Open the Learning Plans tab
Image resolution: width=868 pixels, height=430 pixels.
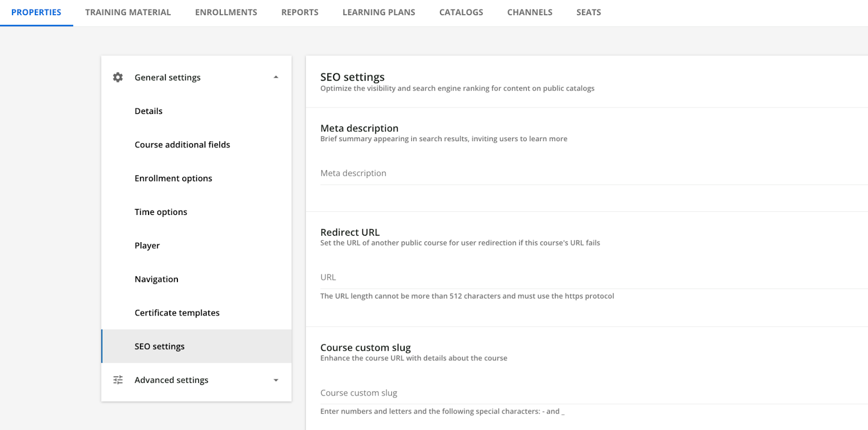[379, 12]
